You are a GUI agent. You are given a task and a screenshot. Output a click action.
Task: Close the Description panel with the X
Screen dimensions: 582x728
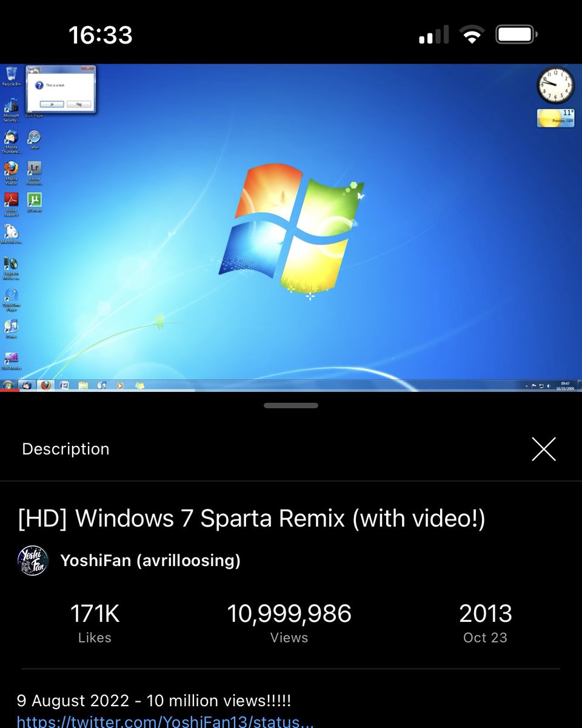coord(543,450)
